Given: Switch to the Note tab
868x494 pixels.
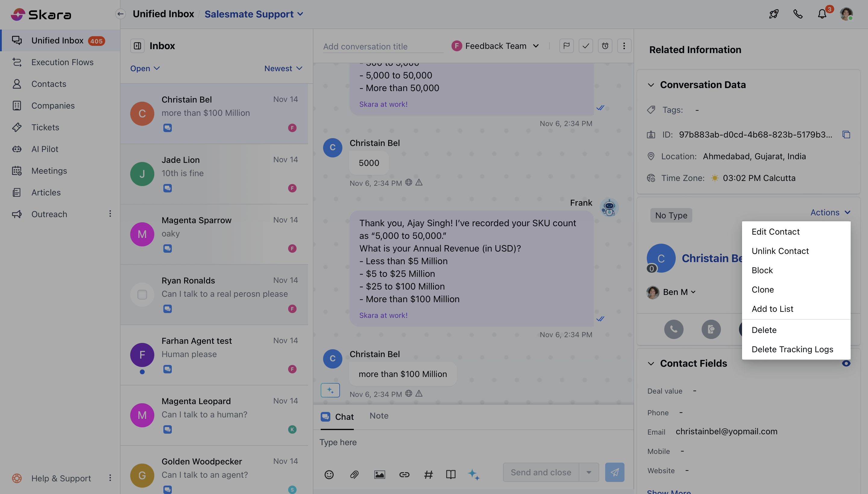Looking at the screenshot, I should [x=379, y=416].
